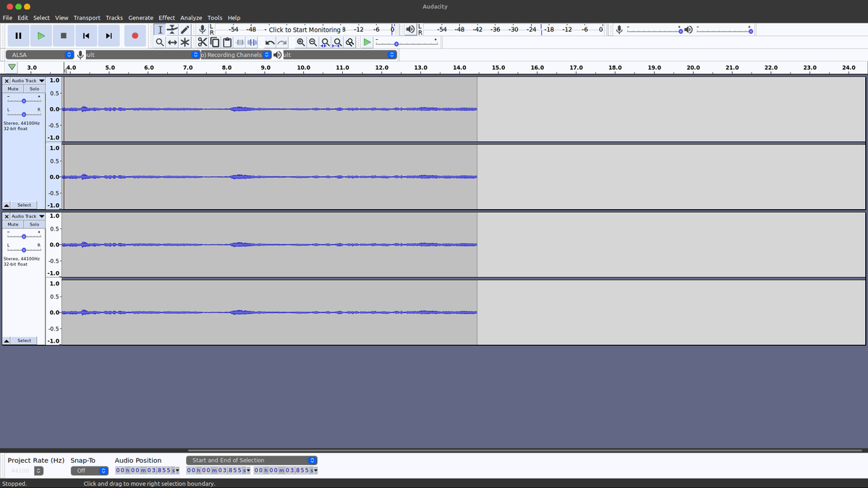Close the first audio track
The image size is (868, 488).
pos(7,80)
